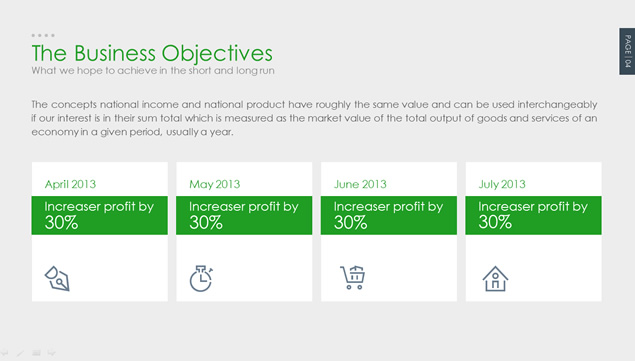Select July's green Increaser profit by 30% banner
This screenshot has height=361, width=635.
pyautogui.click(x=533, y=215)
